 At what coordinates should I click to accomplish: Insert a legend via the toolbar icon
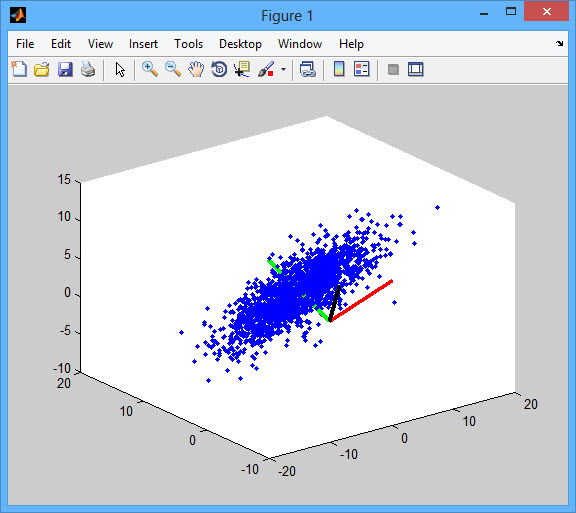tap(361, 69)
